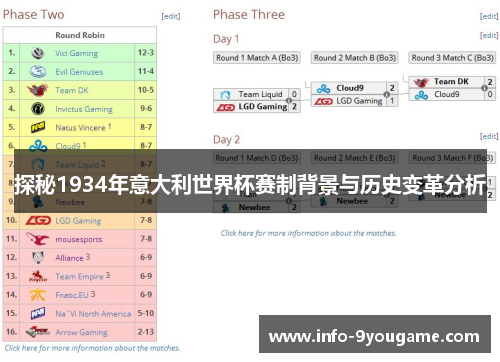
Task: Click Cloud9 name in Match B
Action: pyautogui.click(x=350, y=88)
